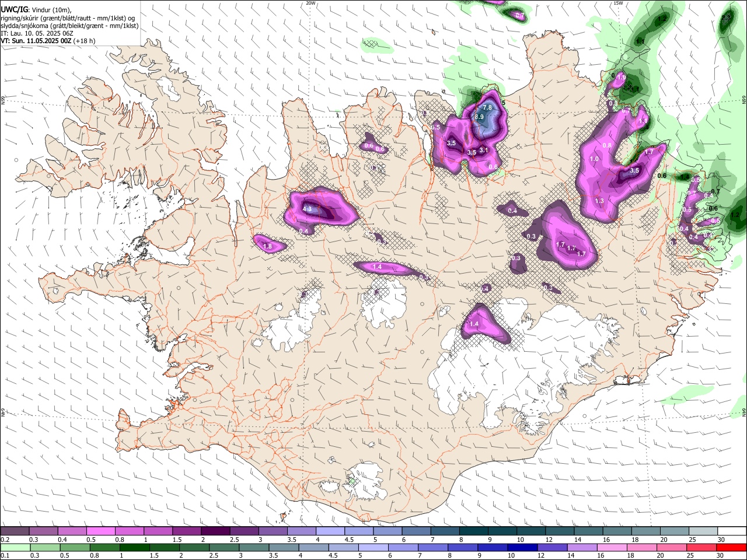
Task: Click the 1.8 value label on the map
Action: tap(267, 247)
